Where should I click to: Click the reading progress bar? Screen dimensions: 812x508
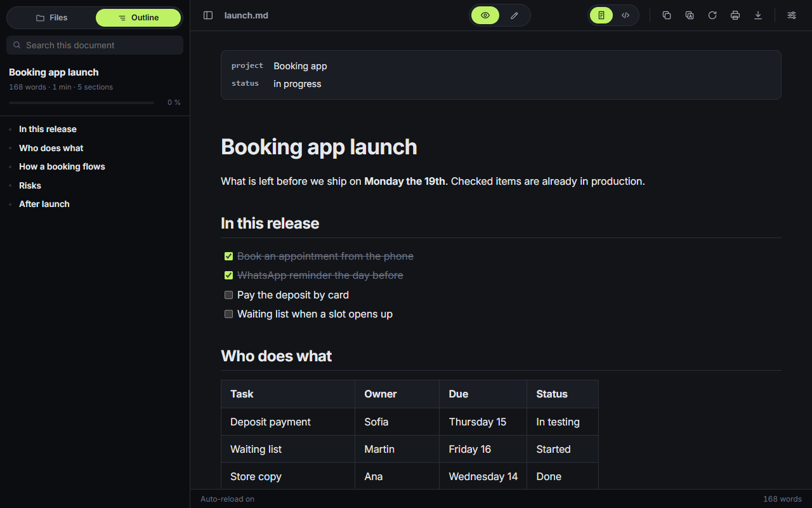pos(81,102)
